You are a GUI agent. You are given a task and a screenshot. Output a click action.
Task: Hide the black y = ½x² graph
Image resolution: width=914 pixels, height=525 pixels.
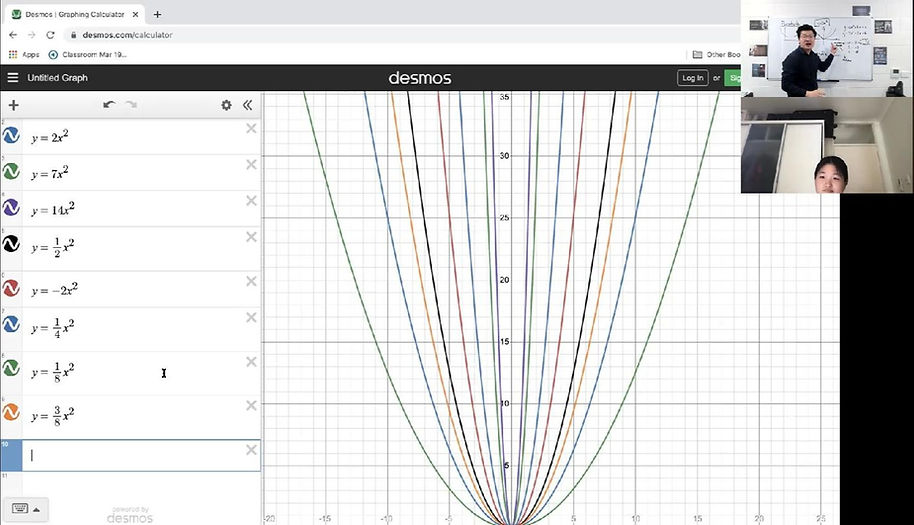(x=11, y=244)
